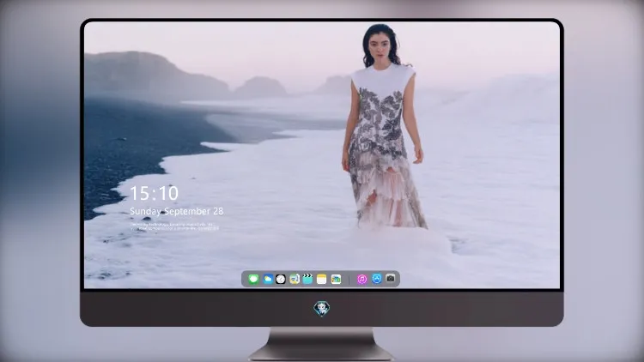Open the green Messages app in dock
This screenshot has width=644, height=362.
click(253, 279)
